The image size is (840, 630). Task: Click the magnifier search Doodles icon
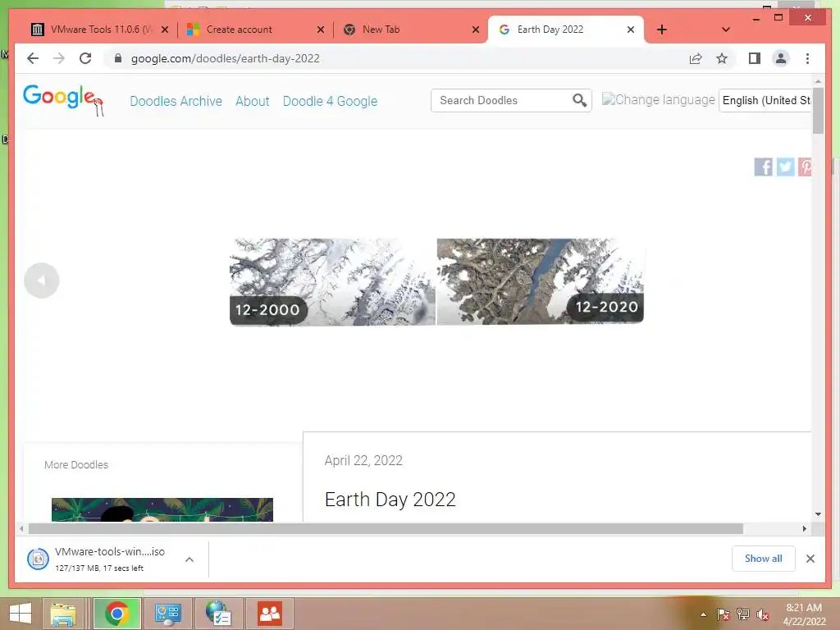click(x=579, y=100)
